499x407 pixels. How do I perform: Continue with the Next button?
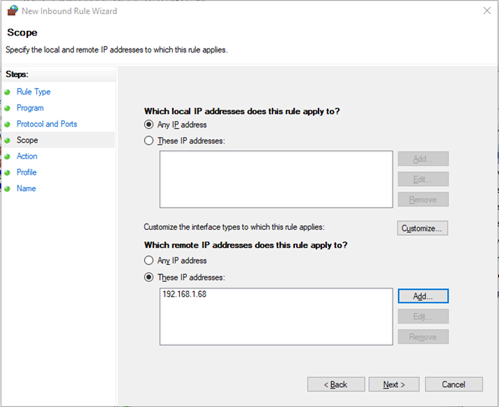[x=394, y=384]
